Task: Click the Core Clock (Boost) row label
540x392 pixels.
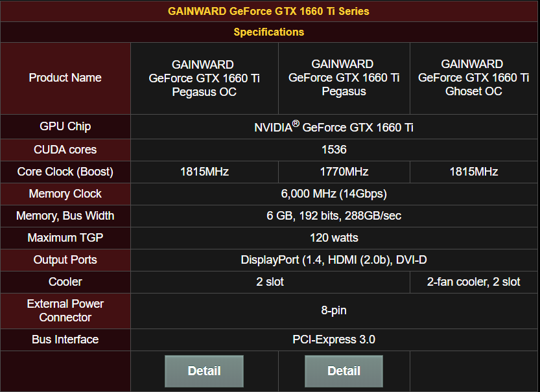Action: click(65, 172)
